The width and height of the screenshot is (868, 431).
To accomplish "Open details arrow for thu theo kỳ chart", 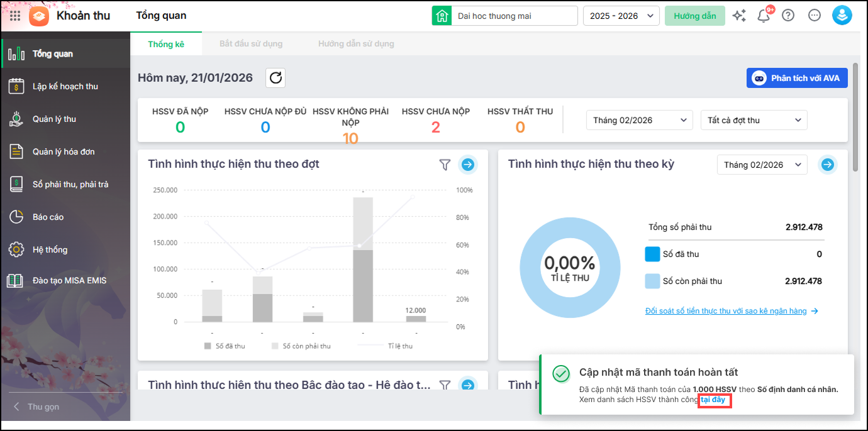I will 828,165.
